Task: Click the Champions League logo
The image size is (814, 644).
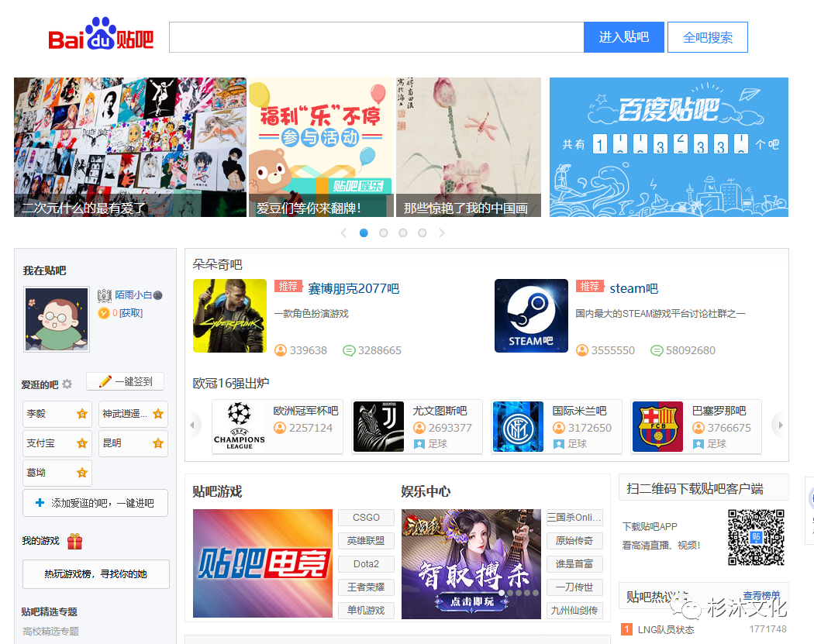Action: [x=240, y=426]
